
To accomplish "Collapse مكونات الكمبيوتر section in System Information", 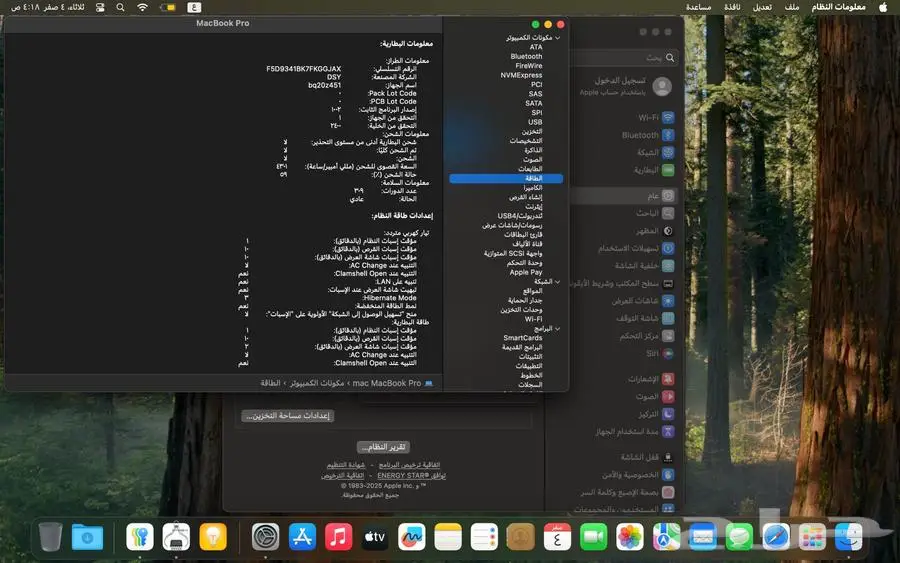I will point(557,38).
